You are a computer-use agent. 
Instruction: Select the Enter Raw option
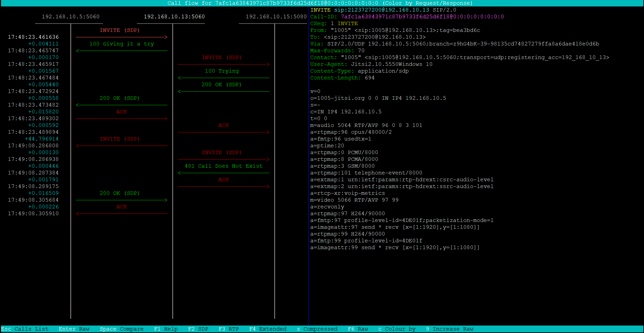click(x=74, y=329)
